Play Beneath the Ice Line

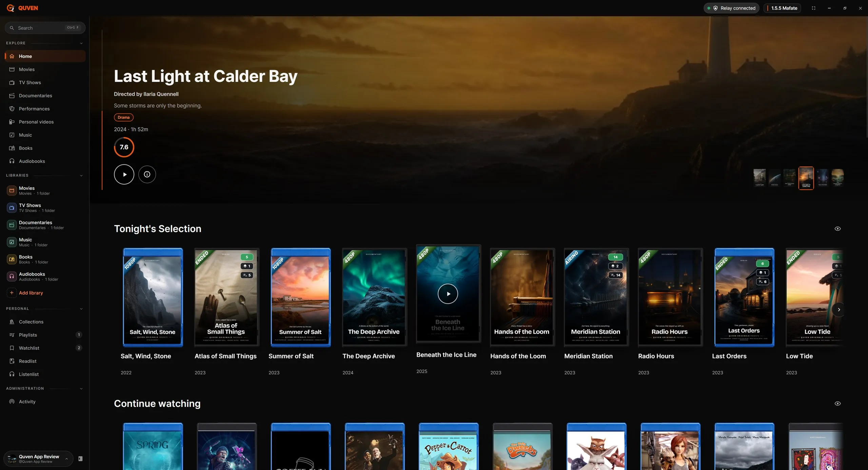click(x=448, y=294)
